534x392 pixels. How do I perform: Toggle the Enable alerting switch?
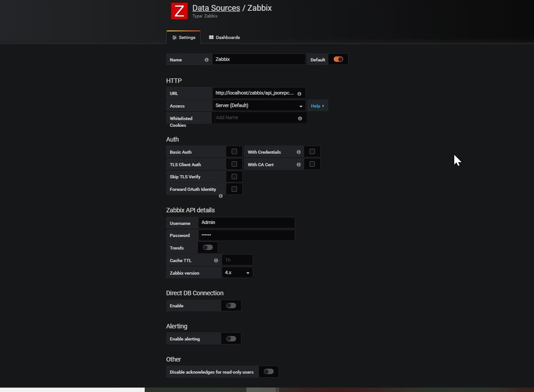(231, 339)
